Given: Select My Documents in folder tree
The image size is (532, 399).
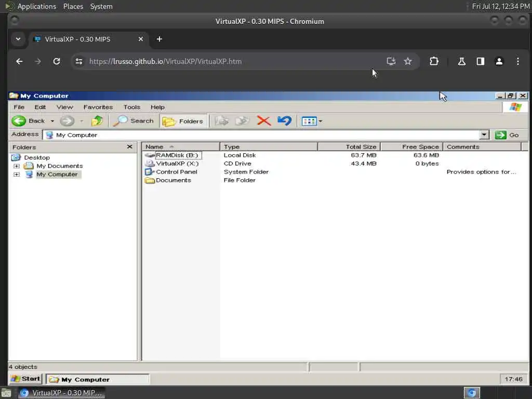Looking at the screenshot, I should click(x=59, y=166).
